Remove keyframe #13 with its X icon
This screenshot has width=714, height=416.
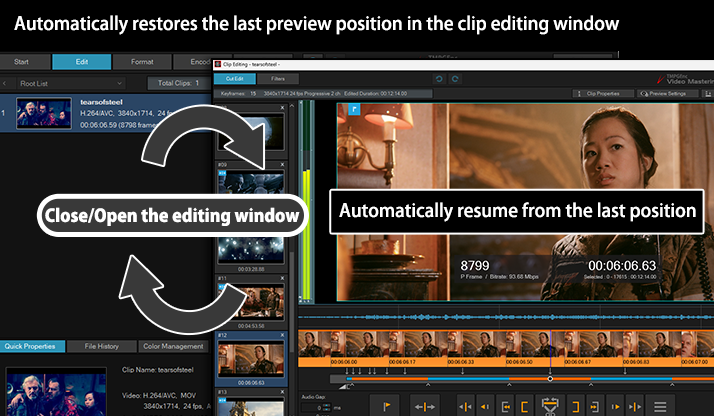(282, 392)
